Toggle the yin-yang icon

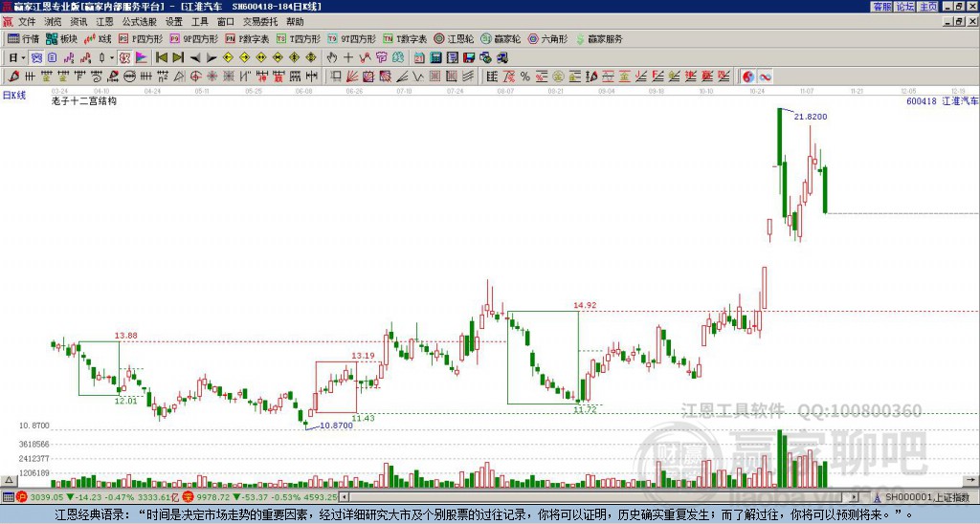748,76
